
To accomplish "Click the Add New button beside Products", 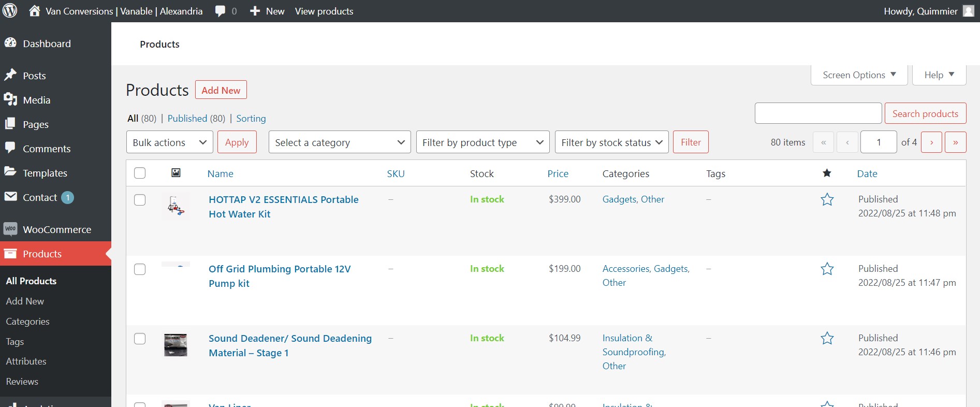I will pos(221,90).
